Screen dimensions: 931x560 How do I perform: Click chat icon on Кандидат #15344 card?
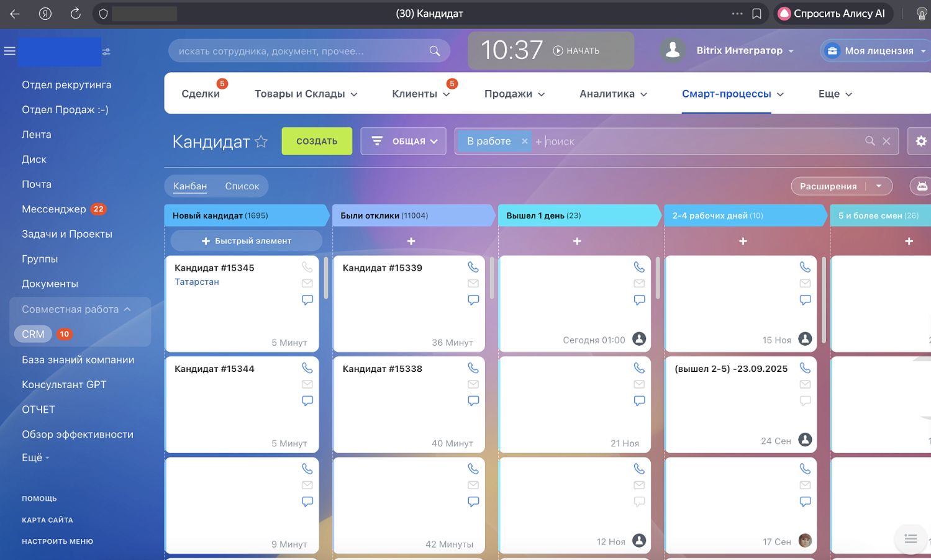307,400
